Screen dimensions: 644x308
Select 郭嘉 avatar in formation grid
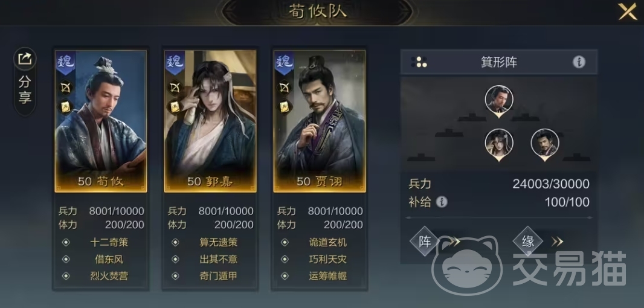[x=498, y=144]
